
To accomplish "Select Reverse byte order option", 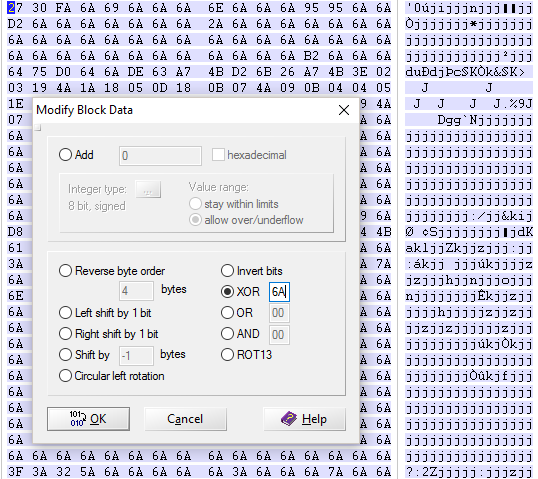I will click(65, 271).
